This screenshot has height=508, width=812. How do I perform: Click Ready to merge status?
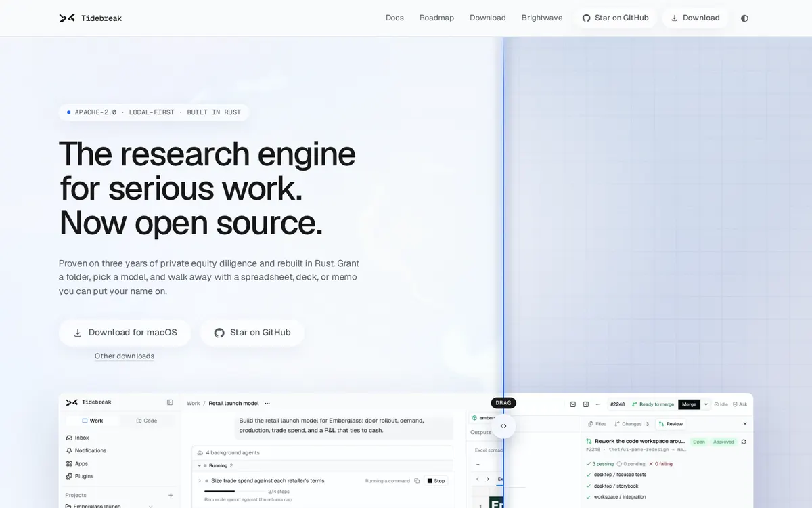pyautogui.click(x=653, y=404)
